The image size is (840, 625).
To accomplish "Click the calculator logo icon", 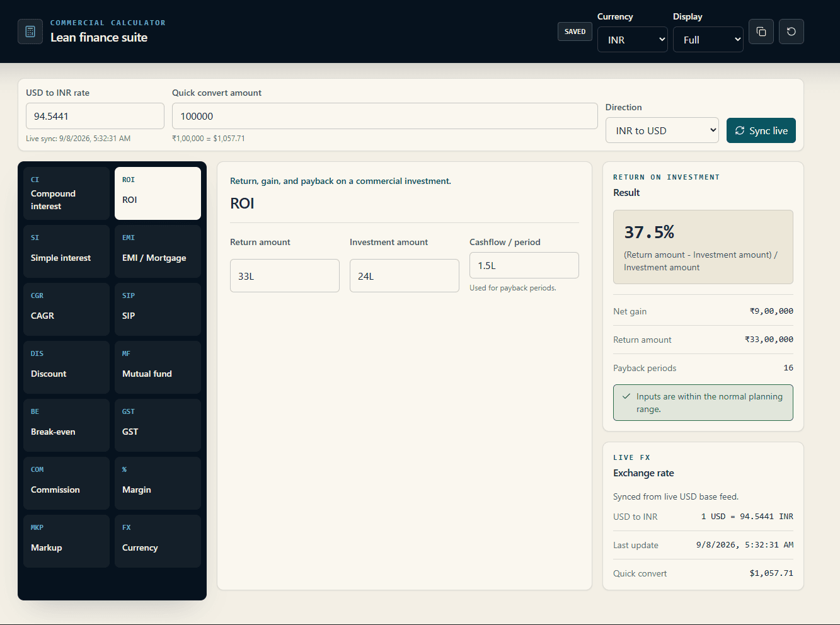I will point(30,32).
